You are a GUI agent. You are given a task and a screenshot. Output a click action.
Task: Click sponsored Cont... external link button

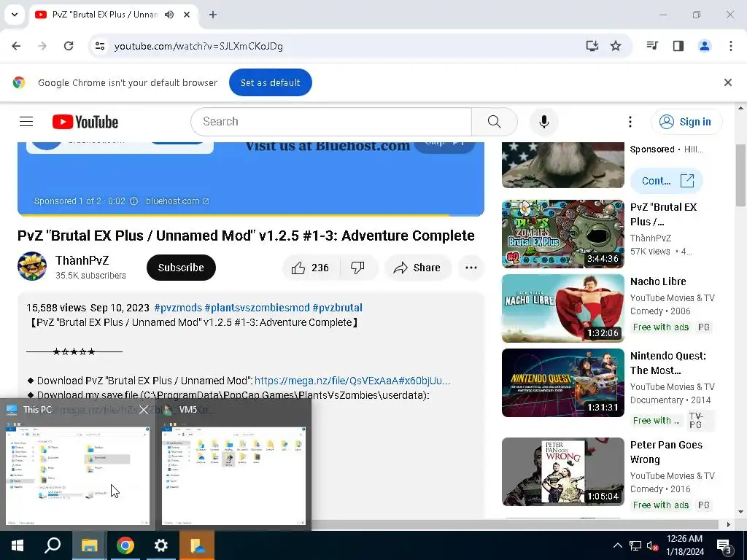point(667,181)
